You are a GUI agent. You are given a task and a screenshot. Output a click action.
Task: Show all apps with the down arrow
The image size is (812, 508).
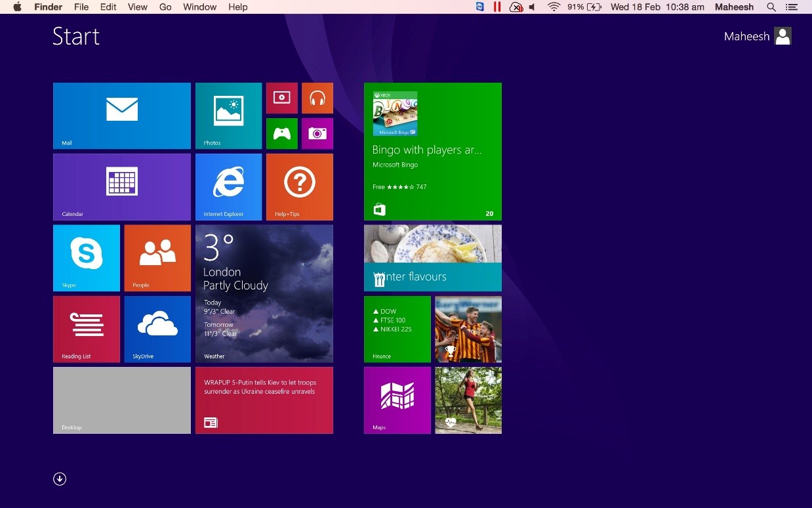[x=60, y=479]
